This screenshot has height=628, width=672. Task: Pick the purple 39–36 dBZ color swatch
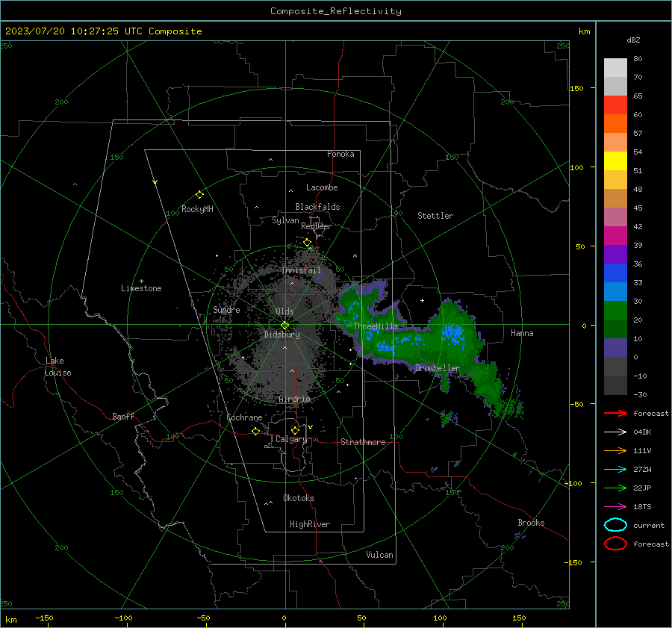615,254
